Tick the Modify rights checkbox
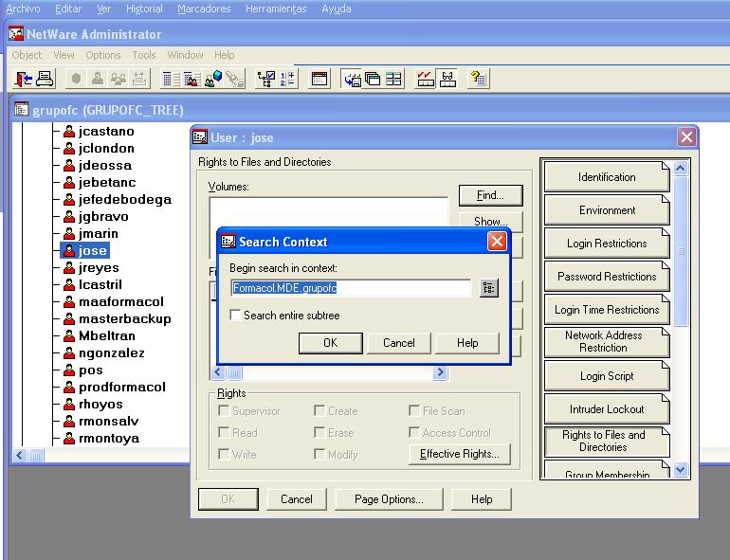 (319, 453)
